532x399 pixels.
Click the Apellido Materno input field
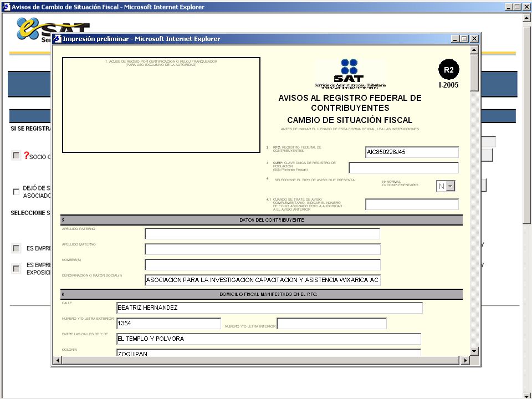click(x=262, y=249)
